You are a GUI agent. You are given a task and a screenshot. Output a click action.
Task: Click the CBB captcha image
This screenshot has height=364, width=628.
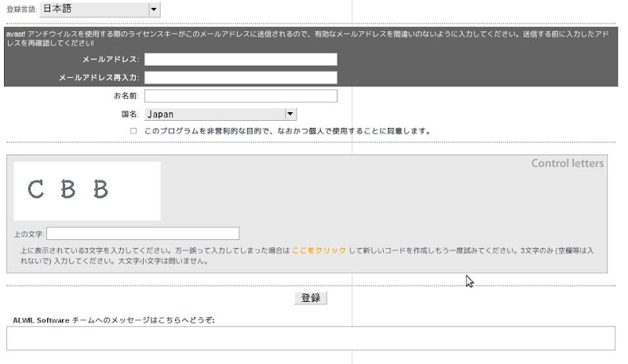[87, 191]
